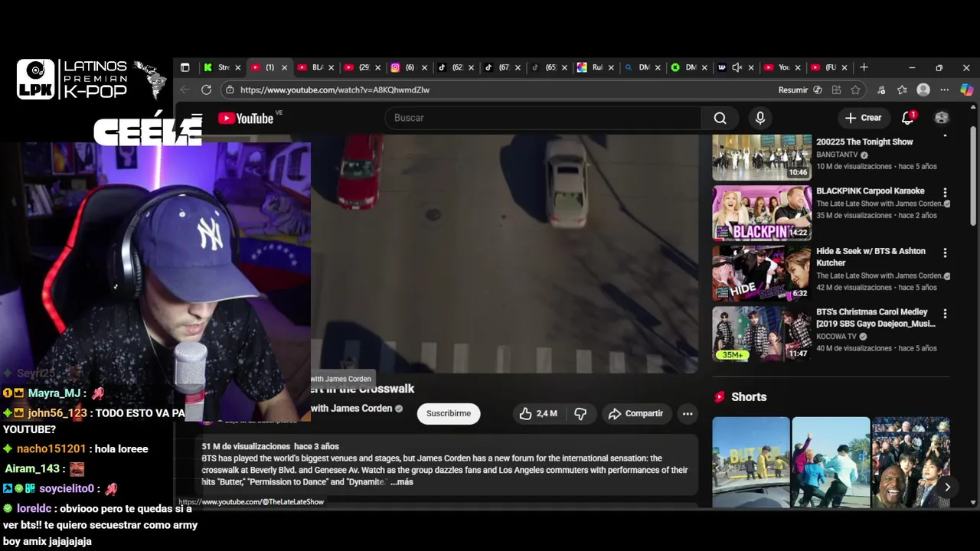
Task: Click the Shorts section heading
Action: point(748,396)
